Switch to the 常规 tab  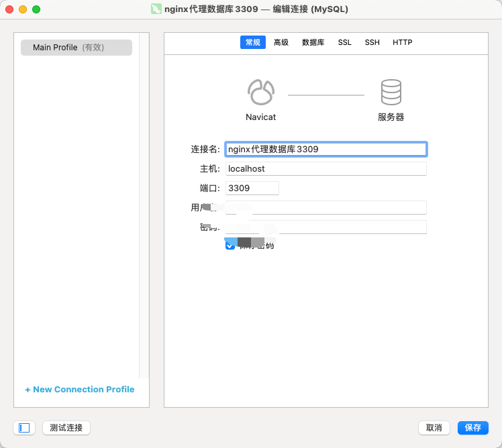(253, 42)
